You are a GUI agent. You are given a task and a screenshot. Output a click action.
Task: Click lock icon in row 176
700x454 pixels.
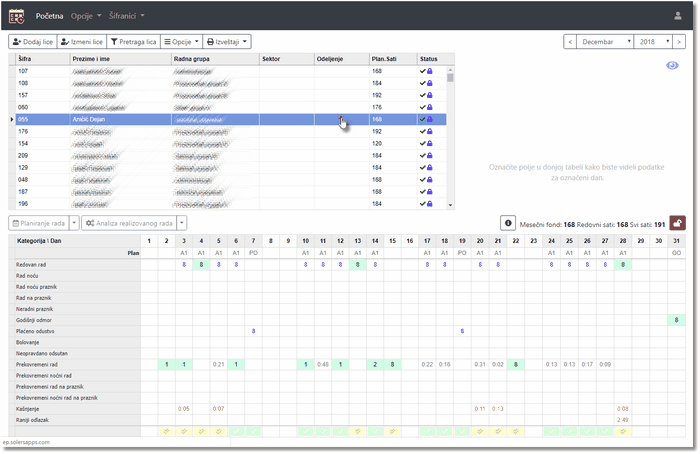tap(429, 131)
